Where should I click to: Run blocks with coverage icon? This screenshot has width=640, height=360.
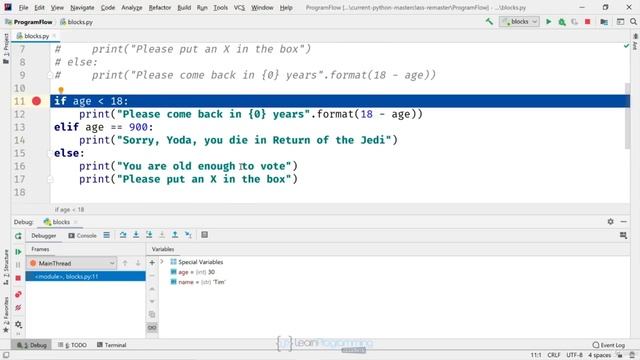click(x=575, y=22)
